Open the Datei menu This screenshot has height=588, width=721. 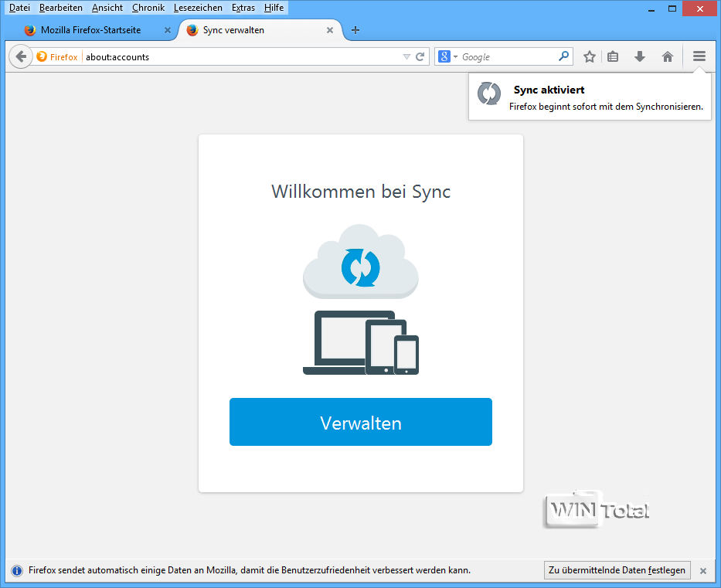pyautogui.click(x=19, y=8)
